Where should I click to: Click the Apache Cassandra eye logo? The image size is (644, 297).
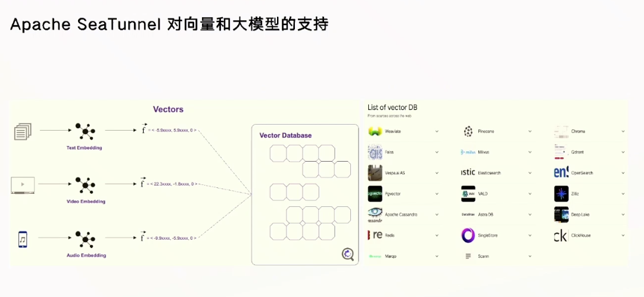[x=375, y=214]
